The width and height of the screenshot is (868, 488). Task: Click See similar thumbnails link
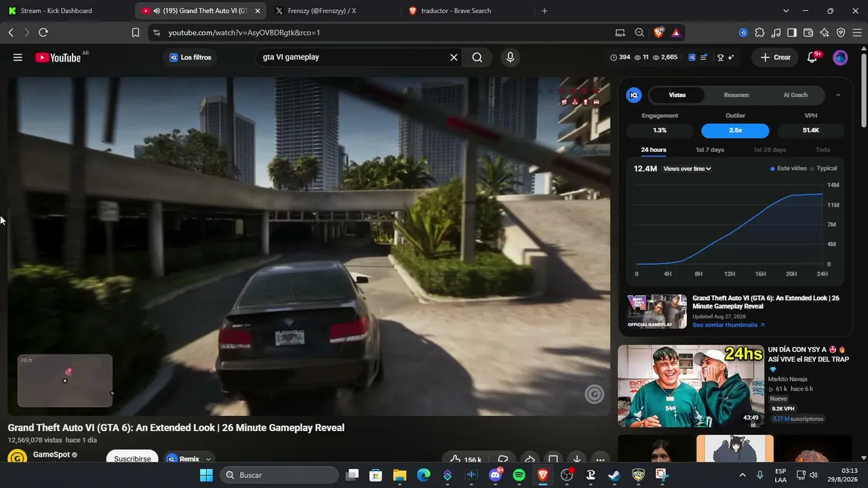(728, 325)
